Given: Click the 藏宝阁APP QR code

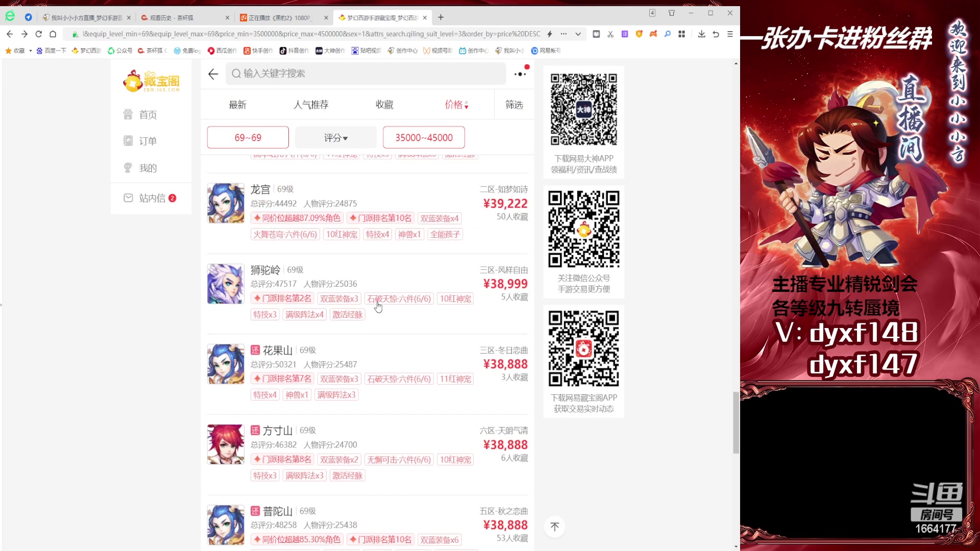Looking at the screenshot, I should (x=584, y=348).
